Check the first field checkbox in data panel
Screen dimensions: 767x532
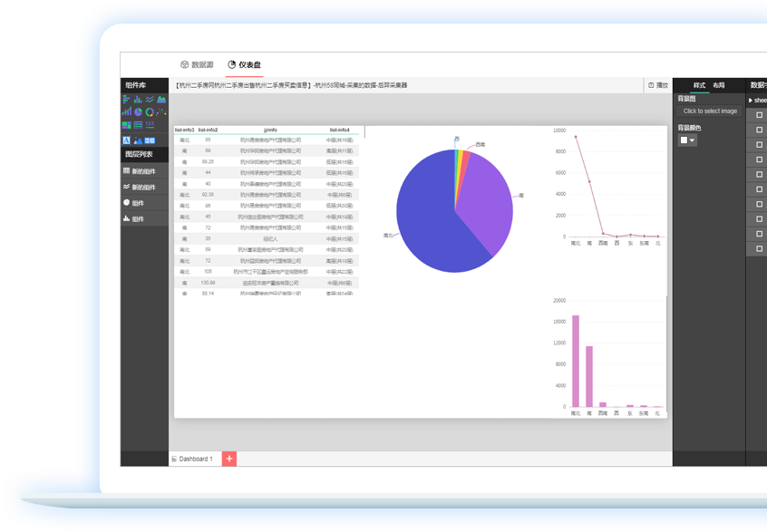point(759,114)
